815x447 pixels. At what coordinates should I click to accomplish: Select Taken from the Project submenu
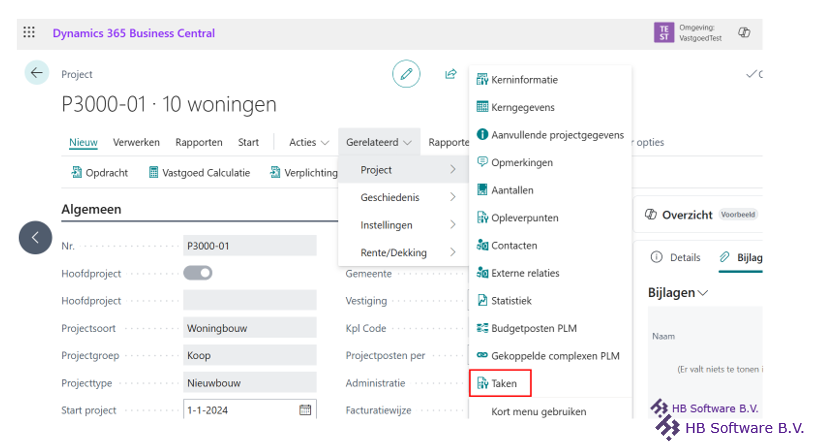(503, 383)
